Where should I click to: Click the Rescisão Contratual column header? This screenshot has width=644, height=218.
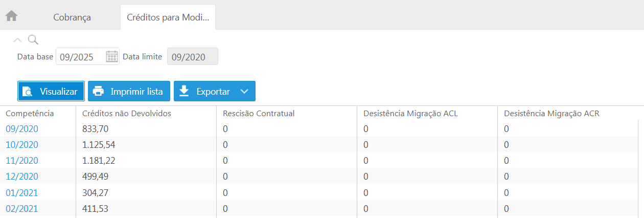(259, 114)
